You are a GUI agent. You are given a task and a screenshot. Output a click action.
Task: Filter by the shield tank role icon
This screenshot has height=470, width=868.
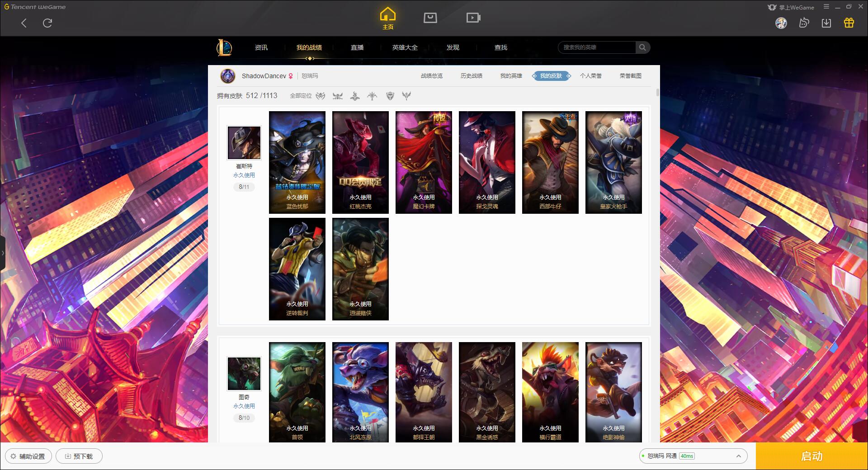(390, 96)
